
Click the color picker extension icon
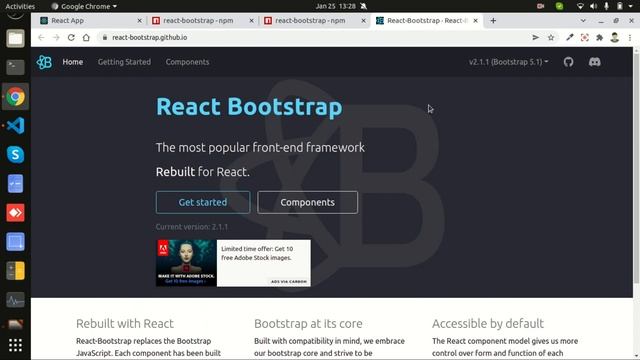(x=570, y=38)
